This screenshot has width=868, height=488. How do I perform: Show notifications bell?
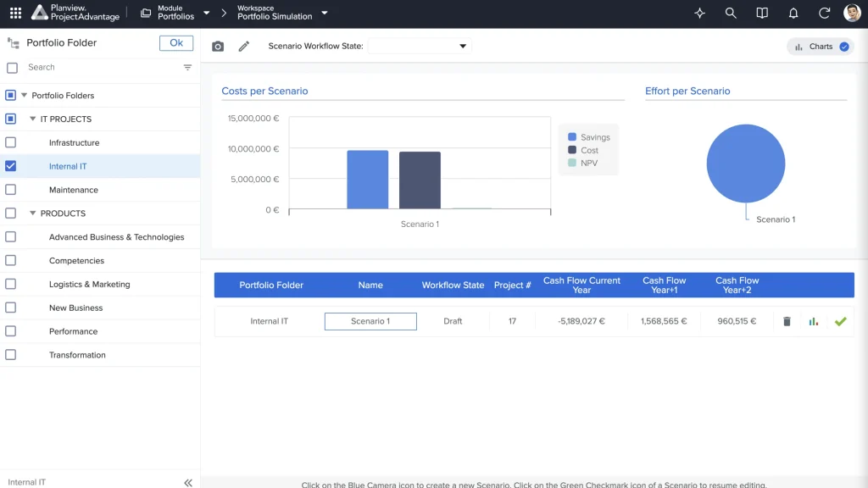tap(793, 14)
